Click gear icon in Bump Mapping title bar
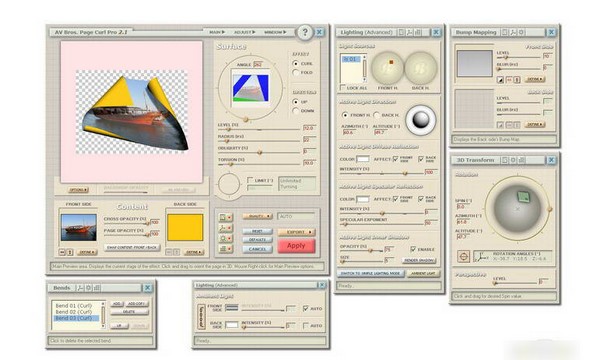Viewport: 600px width, 360px height. coord(521,33)
